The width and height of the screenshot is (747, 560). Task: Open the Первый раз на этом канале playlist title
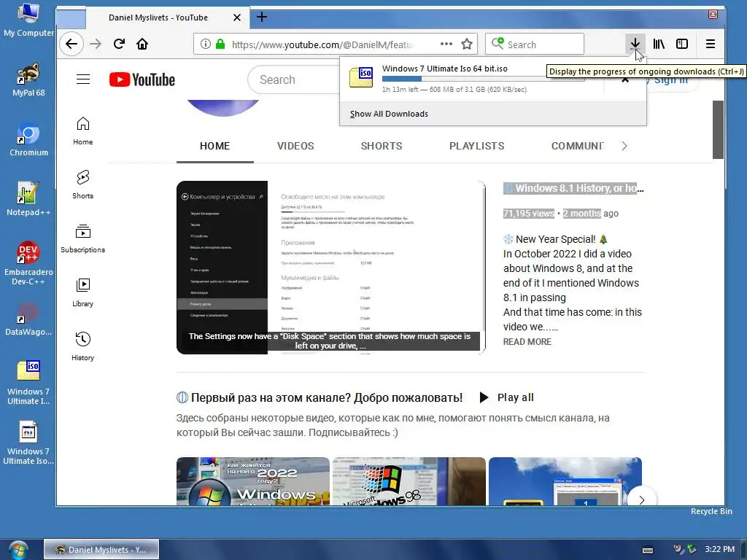[327, 397]
